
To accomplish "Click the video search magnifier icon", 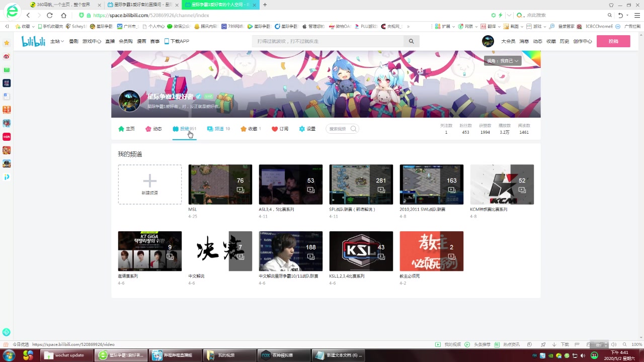I will (x=354, y=129).
